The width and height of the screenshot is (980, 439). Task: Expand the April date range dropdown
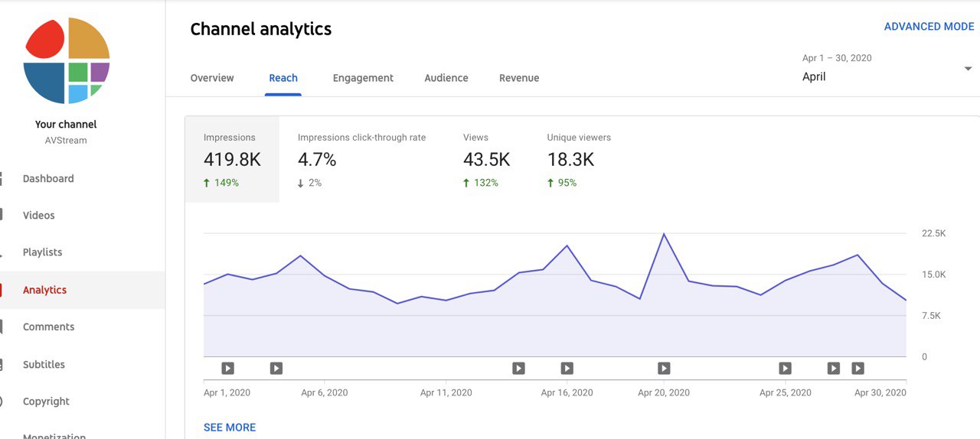[x=967, y=69]
